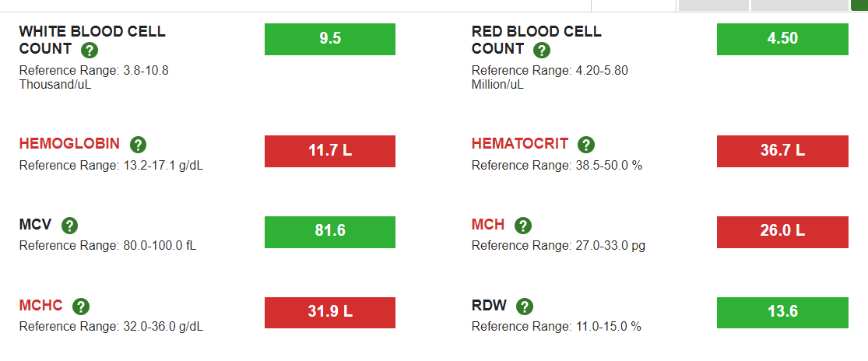This screenshot has width=868, height=361.
Task: Click the red 36.7 L hematocrit result
Action: pos(782,151)
